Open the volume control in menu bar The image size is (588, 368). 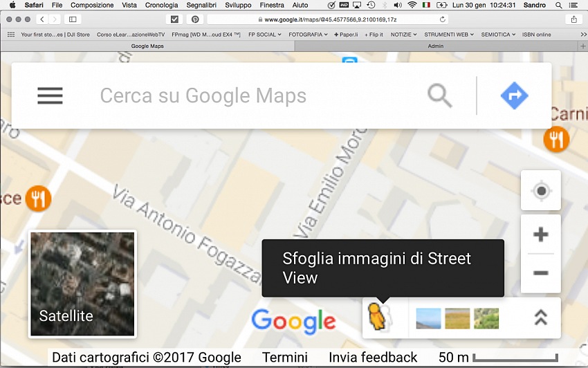tap(398, 6)
